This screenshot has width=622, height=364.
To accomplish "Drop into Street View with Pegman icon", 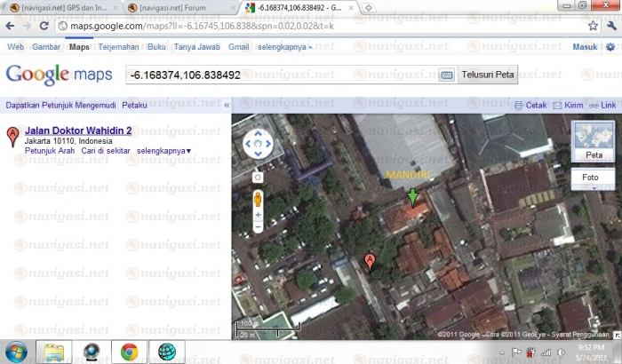I will pyautogui.click(x=258, y=198).
